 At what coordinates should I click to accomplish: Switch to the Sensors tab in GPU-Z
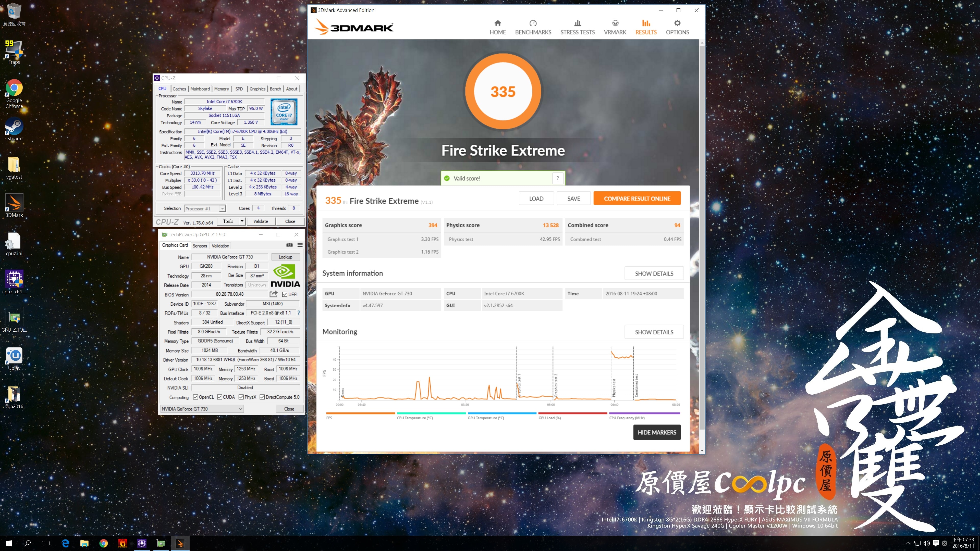point(200,246)
